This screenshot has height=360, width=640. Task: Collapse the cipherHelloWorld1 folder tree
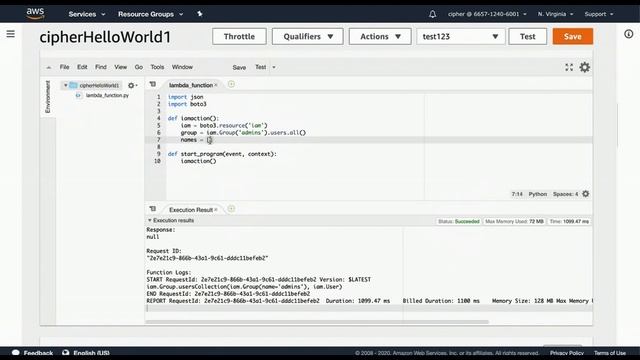[x=65, y=85]
